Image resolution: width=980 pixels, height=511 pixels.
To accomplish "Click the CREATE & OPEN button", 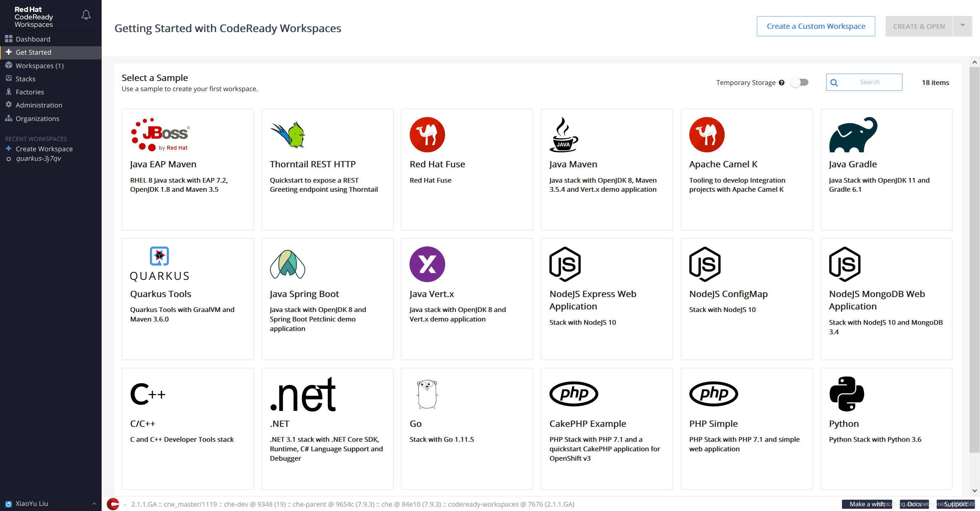I will (x=919, y=26).
